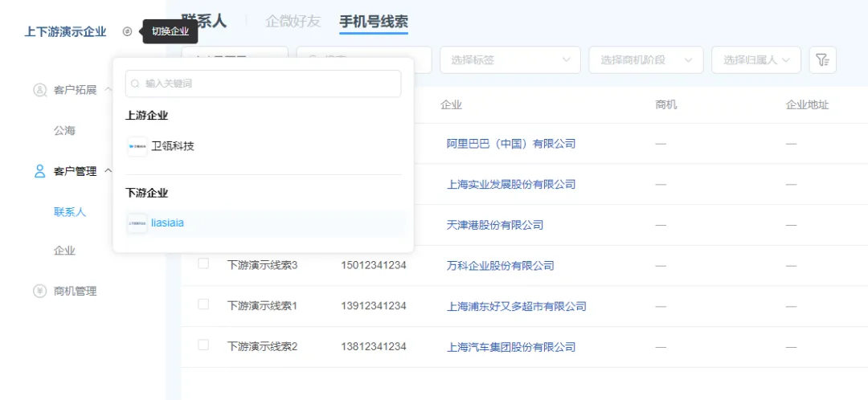Switch to the 企微好友 tab
The height and width of the screenshot is (400, 868).
tap(293, 22)
